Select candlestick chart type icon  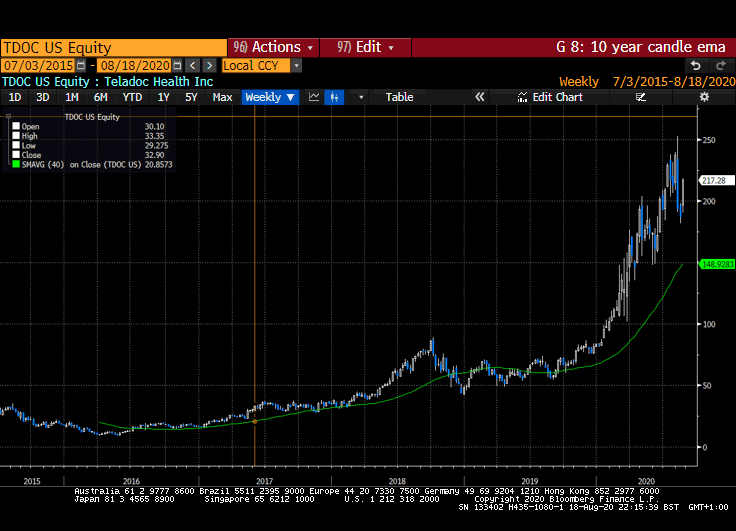[334, 97]
